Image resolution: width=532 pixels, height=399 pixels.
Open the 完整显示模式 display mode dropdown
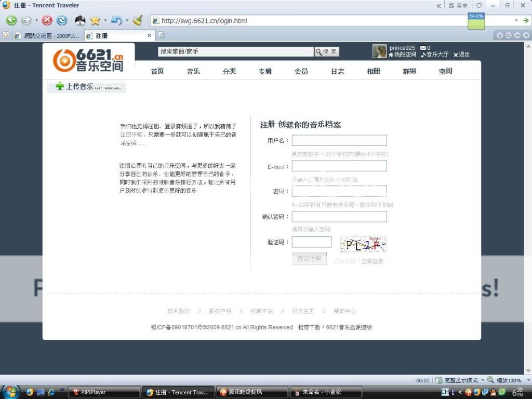[x=483, y=380]
